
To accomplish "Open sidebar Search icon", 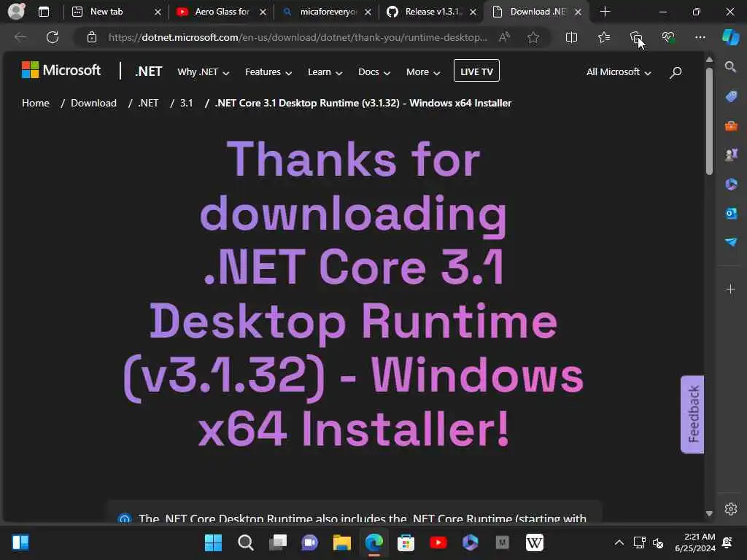I will [731, 66].
